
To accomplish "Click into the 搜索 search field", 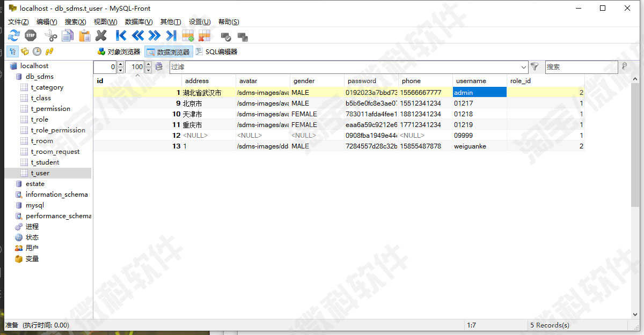I will coord(581,67).
